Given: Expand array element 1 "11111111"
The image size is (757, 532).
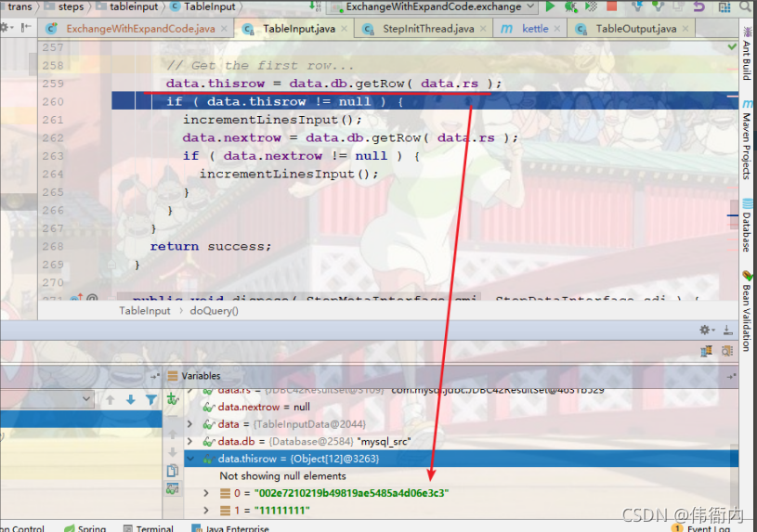Looking at the screenshot, I should 206,511.
